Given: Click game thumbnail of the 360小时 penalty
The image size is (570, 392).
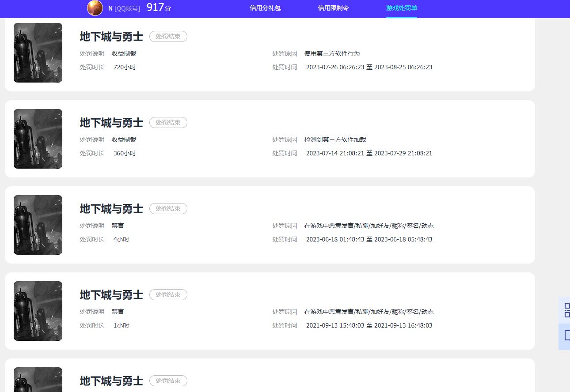Looking at the screenshot, I should (x=38, y=139).
